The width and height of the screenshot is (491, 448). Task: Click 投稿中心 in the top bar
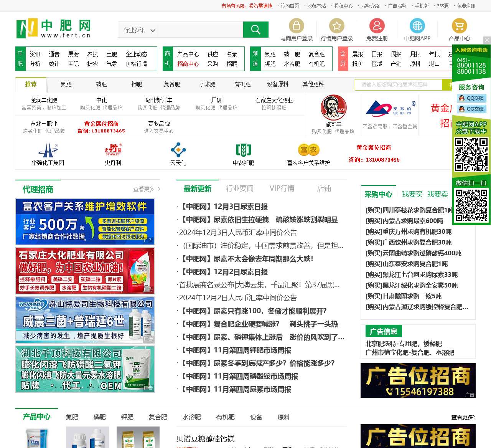pyautogui.click(x=343, y=6)
